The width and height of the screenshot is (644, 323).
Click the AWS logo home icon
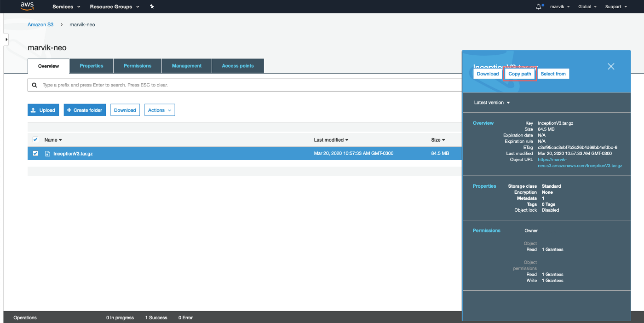pos(27,6)
